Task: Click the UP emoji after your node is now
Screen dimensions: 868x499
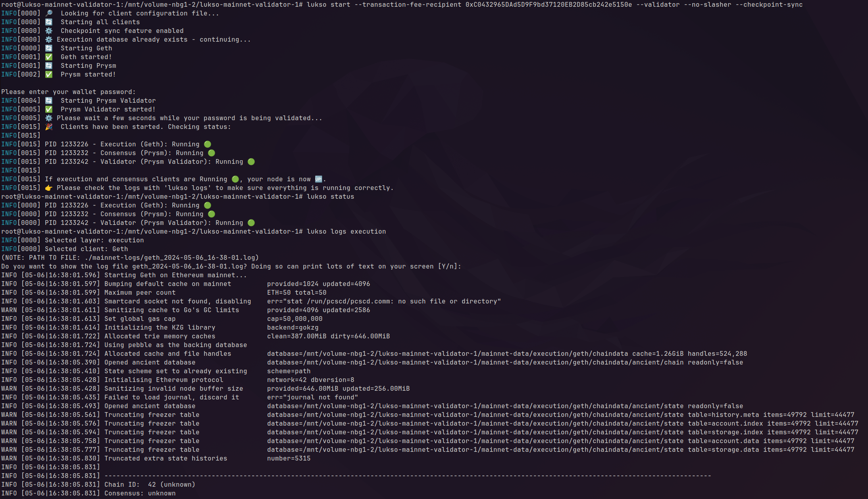Action: tap(318, 179)
